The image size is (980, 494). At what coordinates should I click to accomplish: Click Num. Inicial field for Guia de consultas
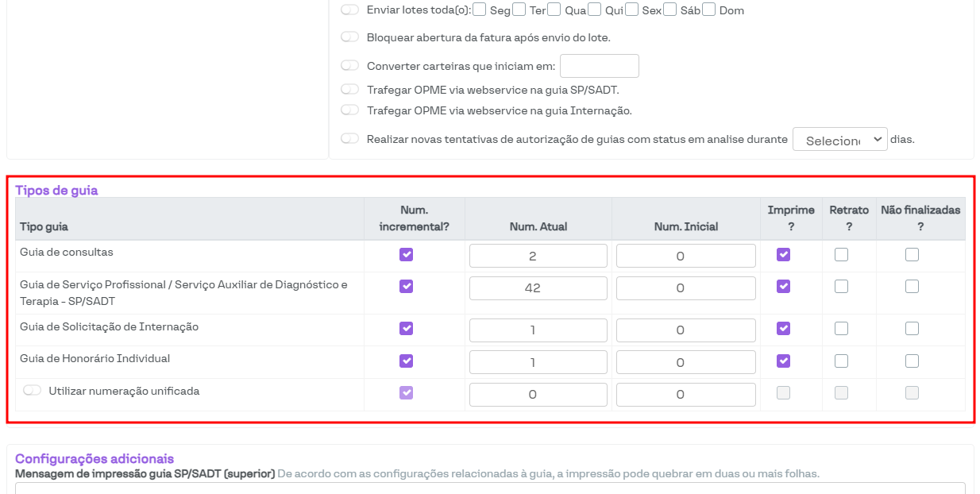click(685, 256)
